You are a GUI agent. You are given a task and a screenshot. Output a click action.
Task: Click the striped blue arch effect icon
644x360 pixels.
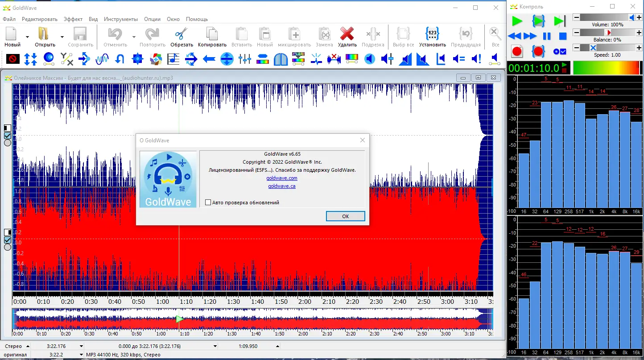tap(281, 58)
